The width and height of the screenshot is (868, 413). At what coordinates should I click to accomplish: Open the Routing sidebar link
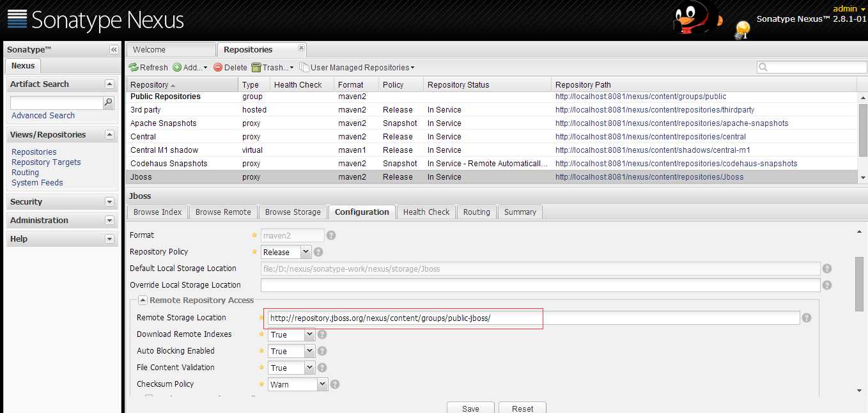25,172
